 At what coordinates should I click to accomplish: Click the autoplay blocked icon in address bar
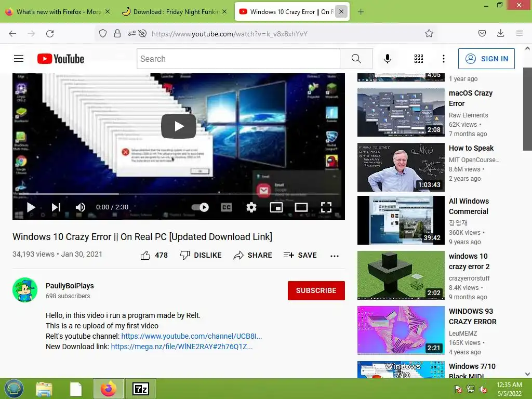click(x=143, y=33)
